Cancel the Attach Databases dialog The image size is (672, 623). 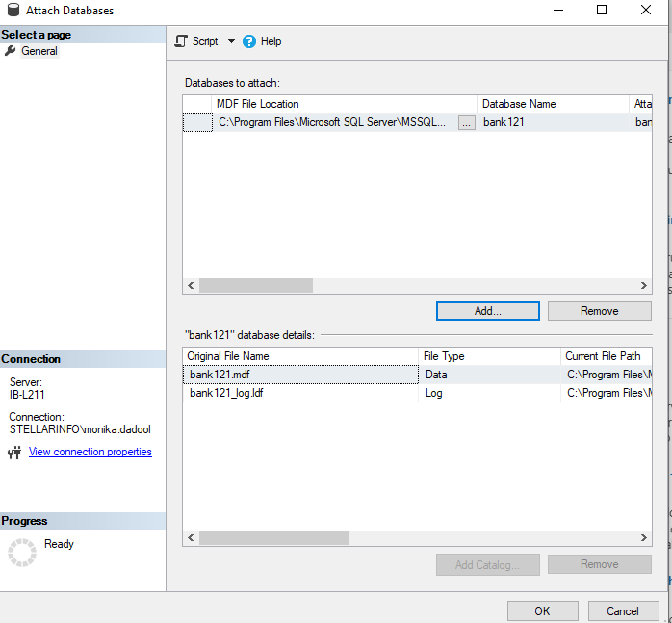[x=622, y=610]
